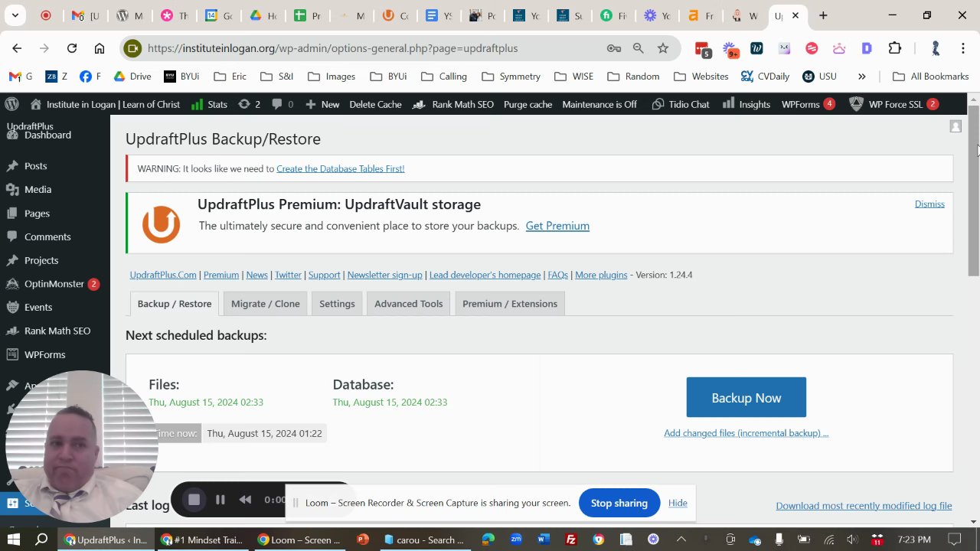This screenshot has height=551, width=980.
Task: Open the browser home page icon
Action: coord(100,48)
